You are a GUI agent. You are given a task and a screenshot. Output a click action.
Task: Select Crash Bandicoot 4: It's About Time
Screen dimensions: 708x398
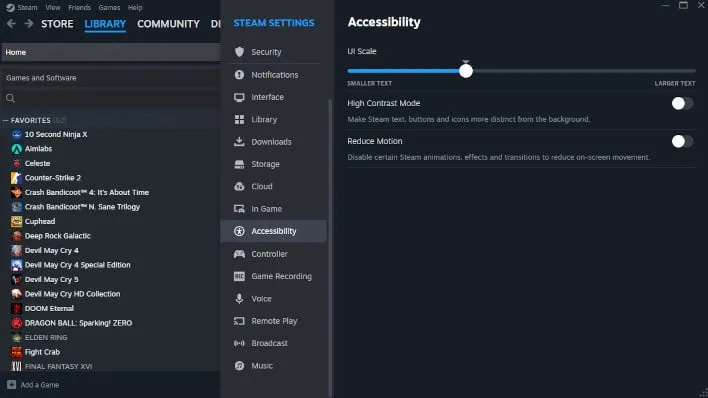(x=87, y=192)
